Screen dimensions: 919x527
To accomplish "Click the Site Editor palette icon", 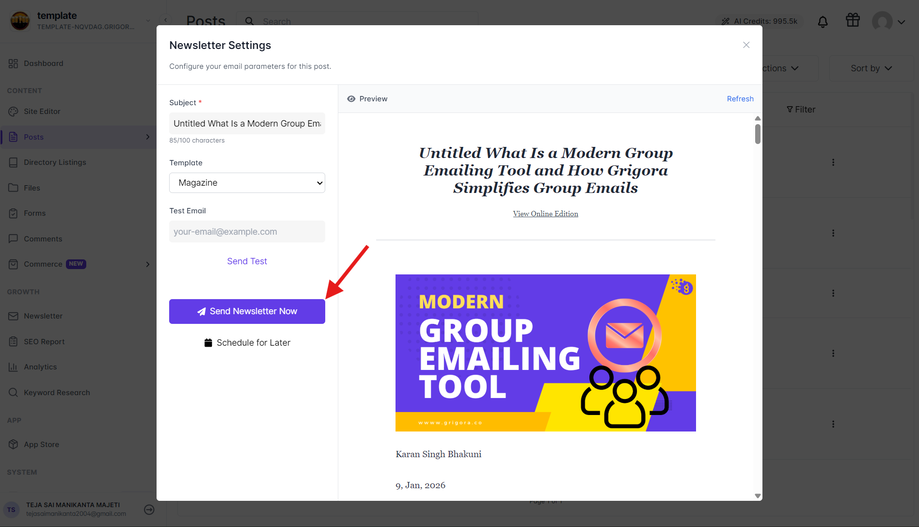I will pyautogui.click(x=13, y=111).
